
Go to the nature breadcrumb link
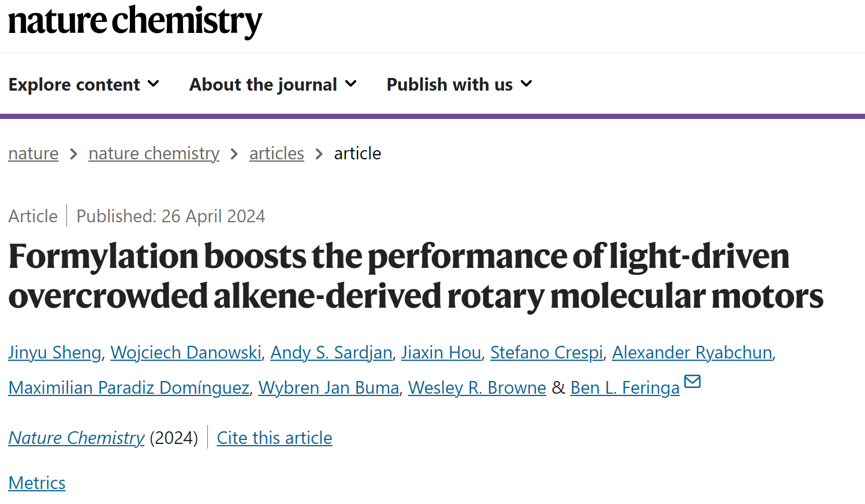33,154
